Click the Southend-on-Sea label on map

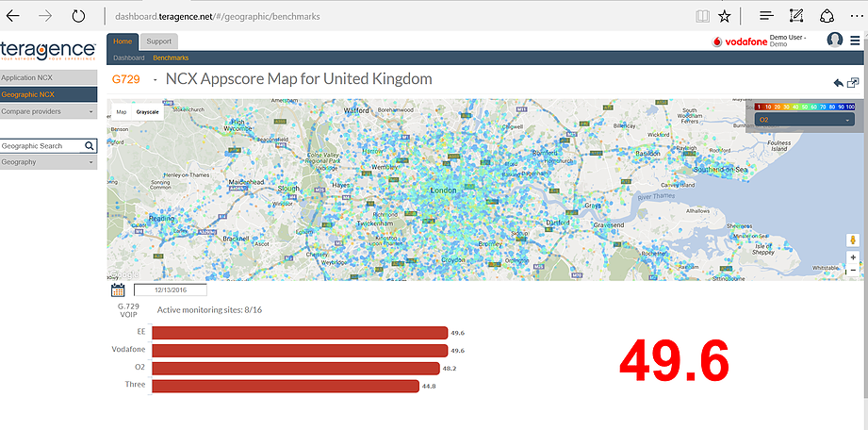coord(719,170)
